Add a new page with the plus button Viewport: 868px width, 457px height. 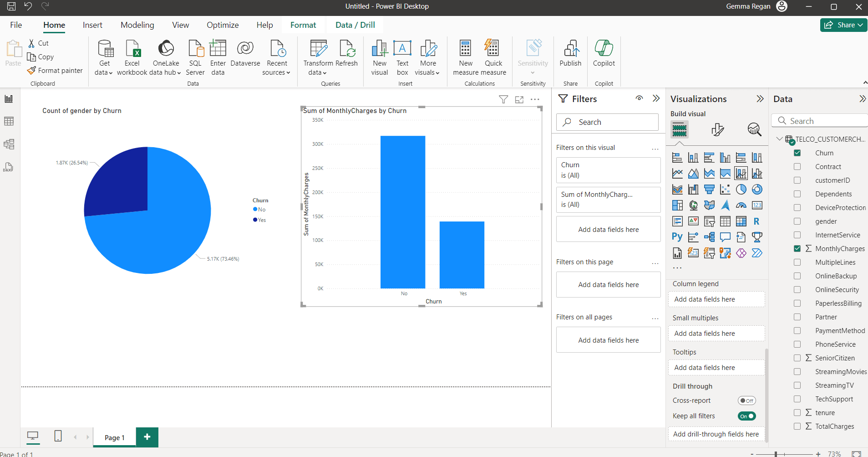(x=147, y=437)
